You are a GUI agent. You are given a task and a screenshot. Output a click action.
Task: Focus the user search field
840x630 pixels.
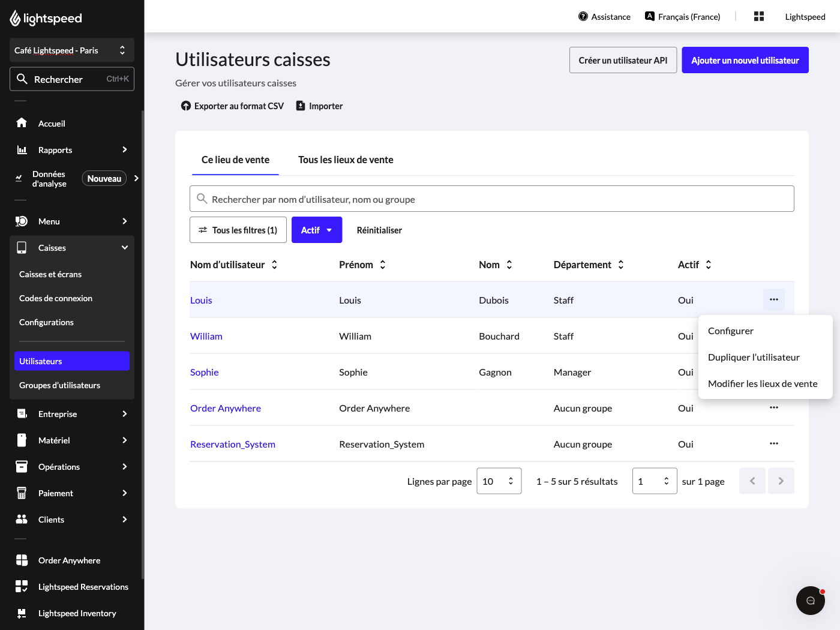(x=492, y=199)
